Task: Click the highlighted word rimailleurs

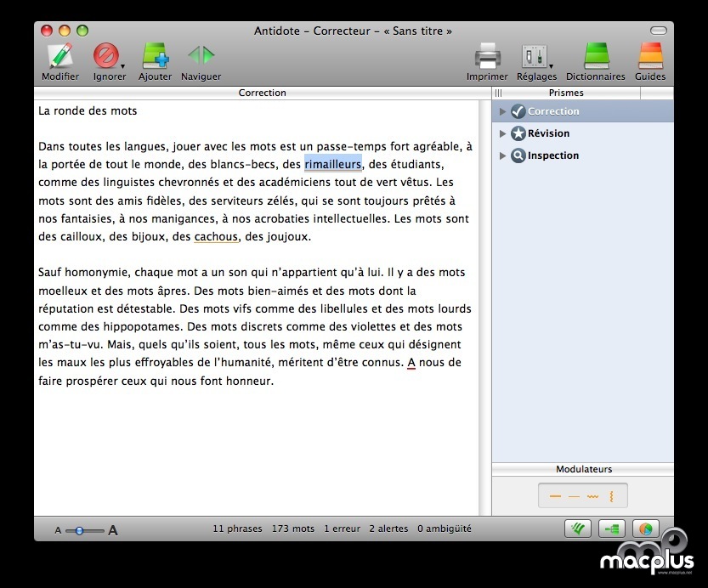Action: pos(333,164)
